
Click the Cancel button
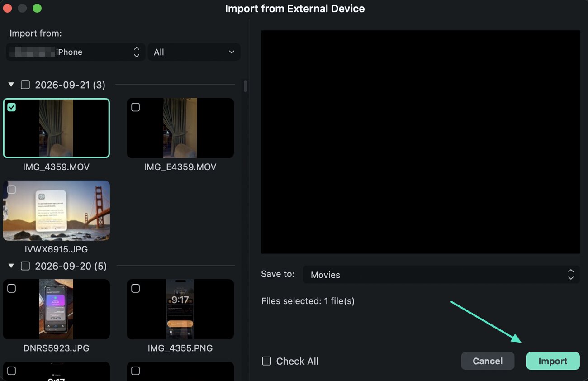488,361
